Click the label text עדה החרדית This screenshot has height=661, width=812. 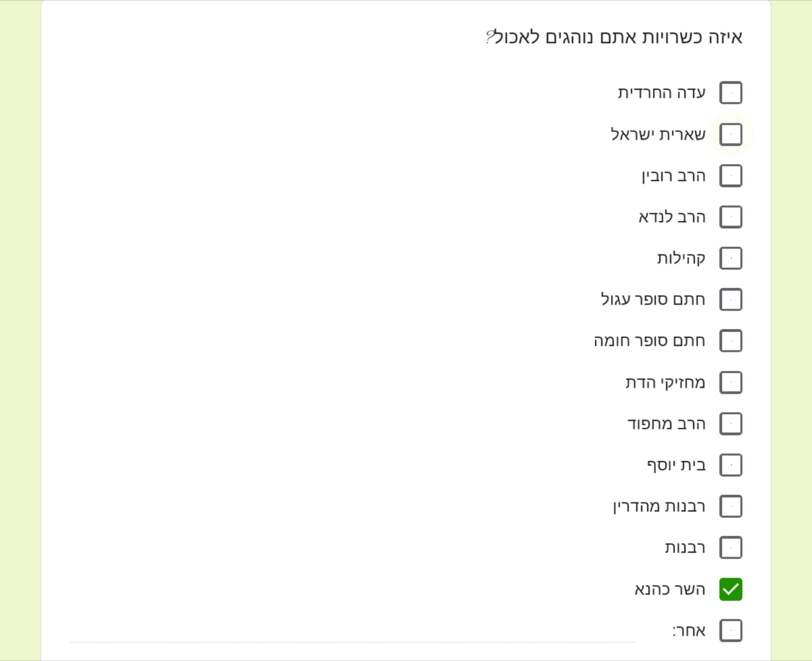661,93
